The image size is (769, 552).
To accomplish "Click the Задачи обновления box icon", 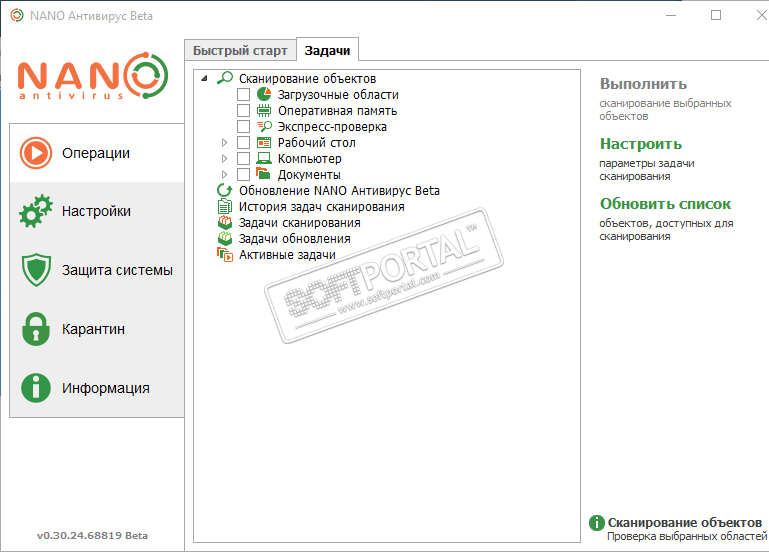I will pyautogui.click(x=225, y=238).
